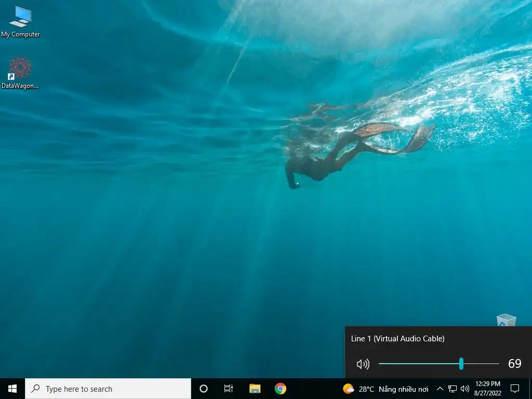Open Cortana from the taskbar circle
Image resolution: width=532 pixels, height=399 pixels.
point(204,389)
